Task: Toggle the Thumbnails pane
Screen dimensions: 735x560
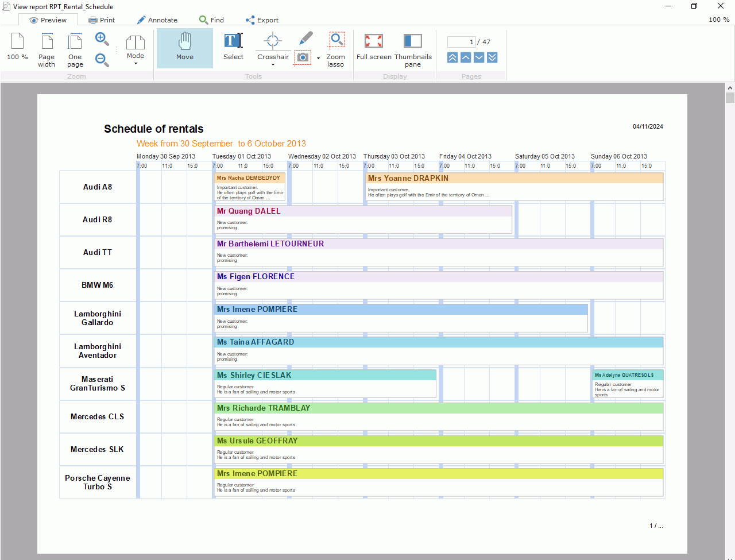Action: (x=413, y=50)
